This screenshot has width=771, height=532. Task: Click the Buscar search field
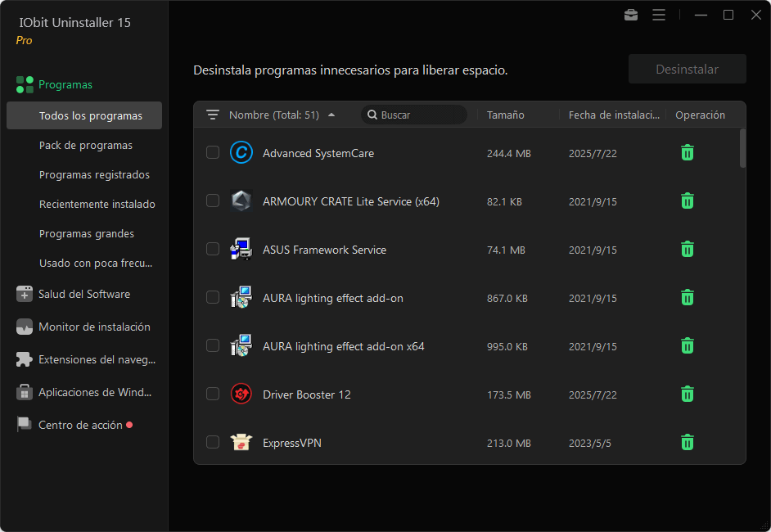tap(419, 115)
